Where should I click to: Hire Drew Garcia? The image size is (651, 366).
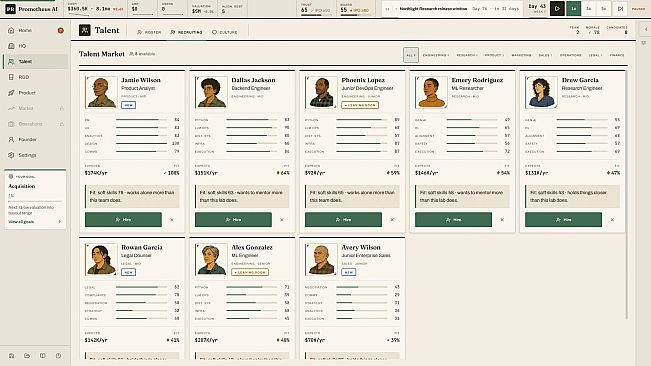563,220
